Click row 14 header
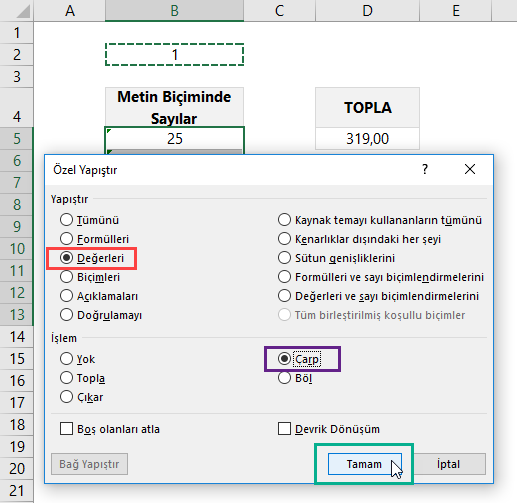 tap(17, 337)
